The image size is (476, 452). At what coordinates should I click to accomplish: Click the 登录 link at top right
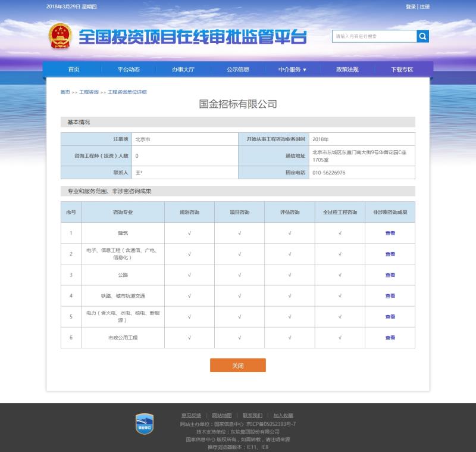click(411, 7)
